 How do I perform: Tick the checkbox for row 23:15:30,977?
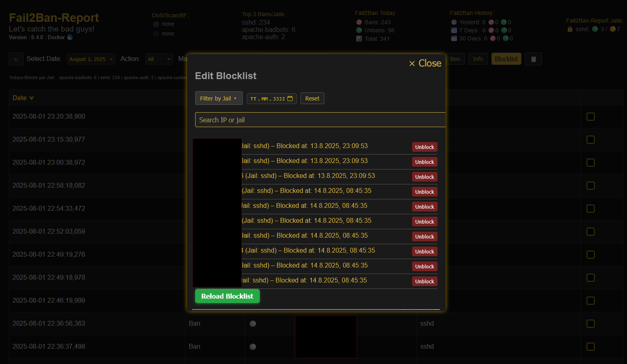[591, 140]
